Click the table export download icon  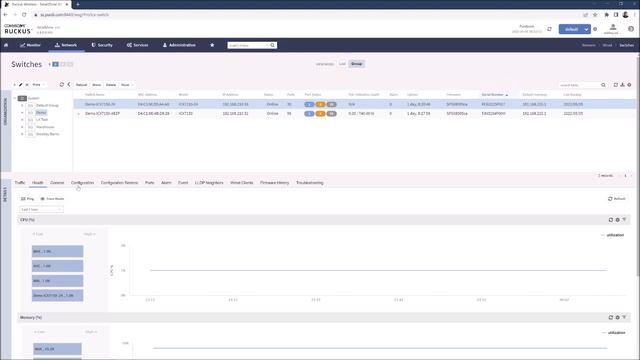(622, 85)
